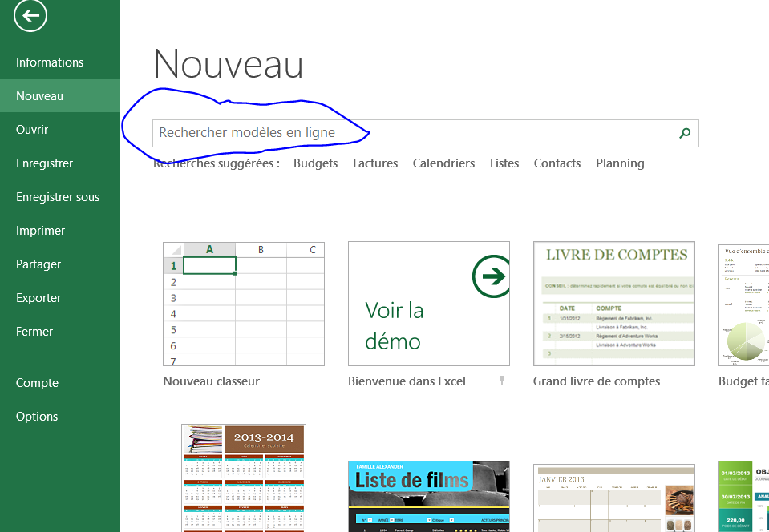This screenshot has width=769, height=532.
Task: Click the Budgets suggested search link
Action: [315, 163]
